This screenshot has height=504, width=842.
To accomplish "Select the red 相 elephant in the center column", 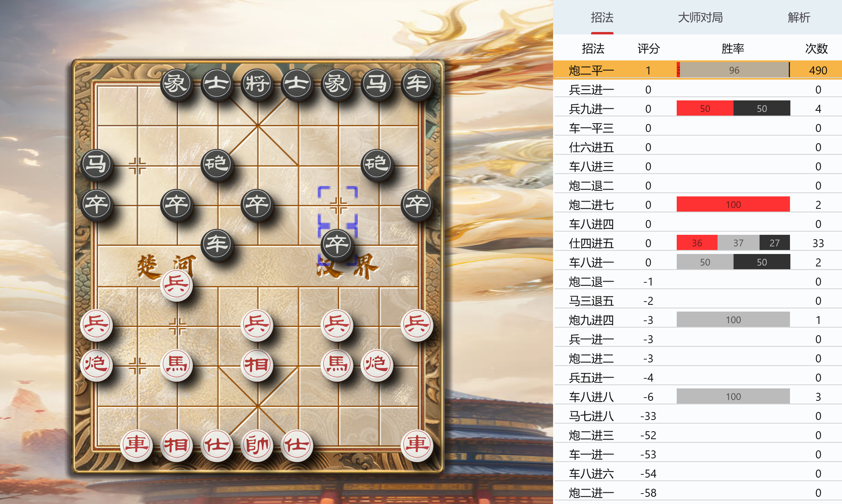I will click(x=257, y=365).
